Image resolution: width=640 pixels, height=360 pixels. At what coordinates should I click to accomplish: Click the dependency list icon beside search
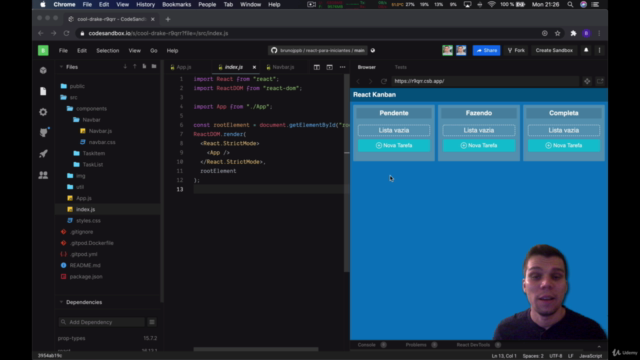tap(152, 322)
